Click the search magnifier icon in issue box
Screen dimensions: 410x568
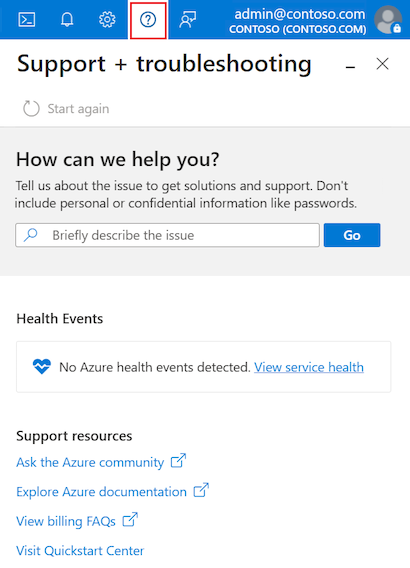pyautogui.click(x=31, y=235)
